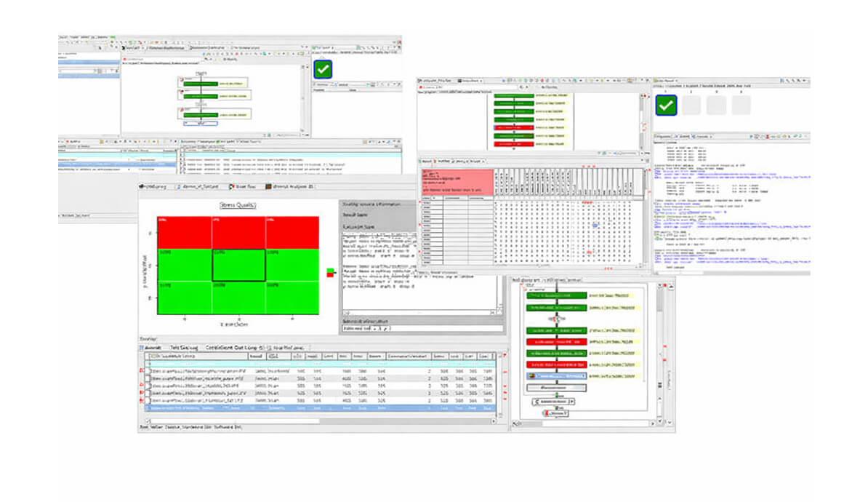Click the top-left red cell of shmoo plot
The image size is (868, 502).
point(184,232)
